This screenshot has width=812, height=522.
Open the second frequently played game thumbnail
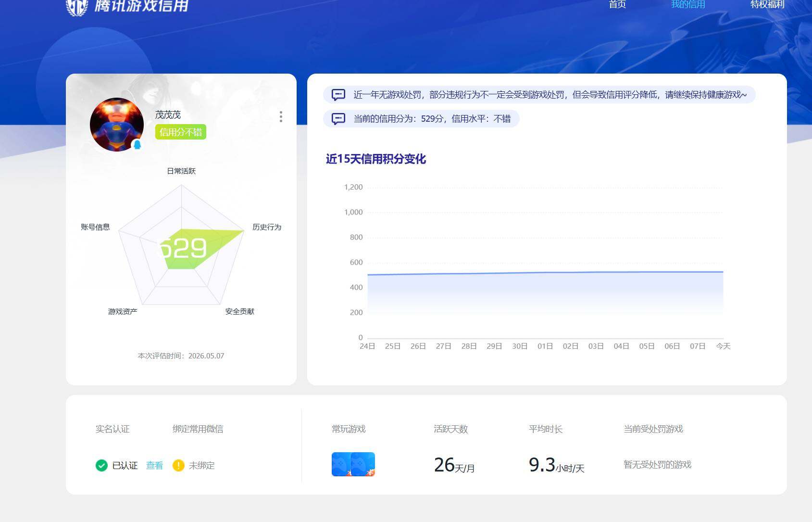tap(363, 464)
